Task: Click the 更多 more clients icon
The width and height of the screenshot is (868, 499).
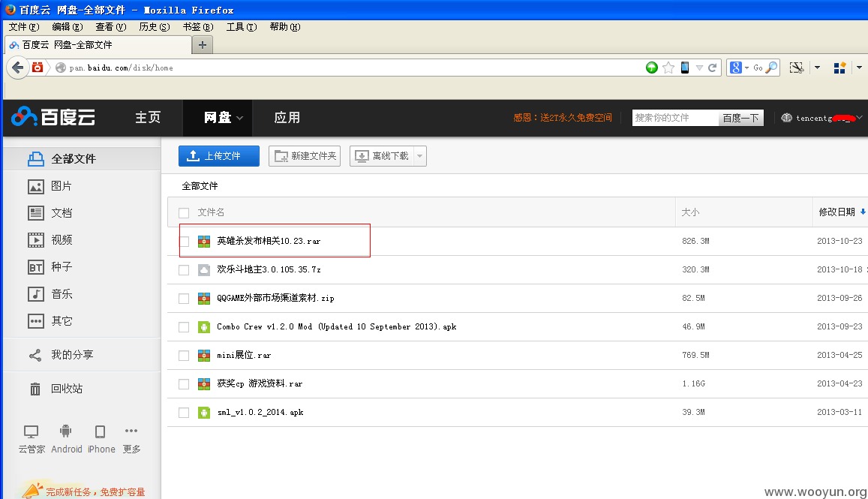Action: (131, 431)
